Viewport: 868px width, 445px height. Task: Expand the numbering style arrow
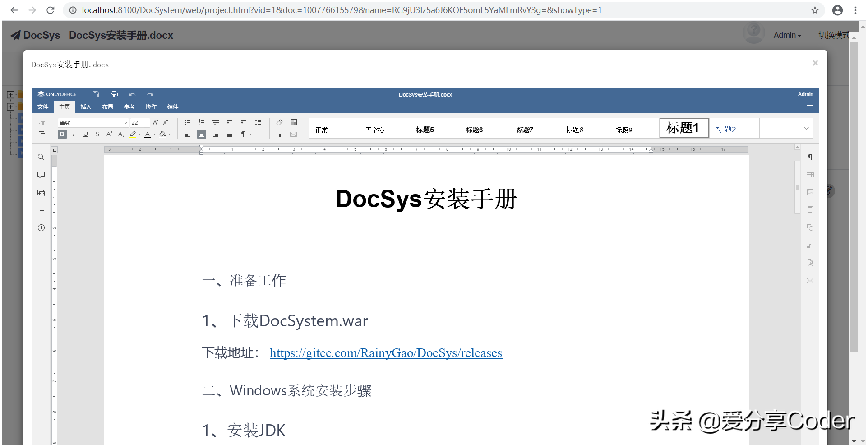208,122
